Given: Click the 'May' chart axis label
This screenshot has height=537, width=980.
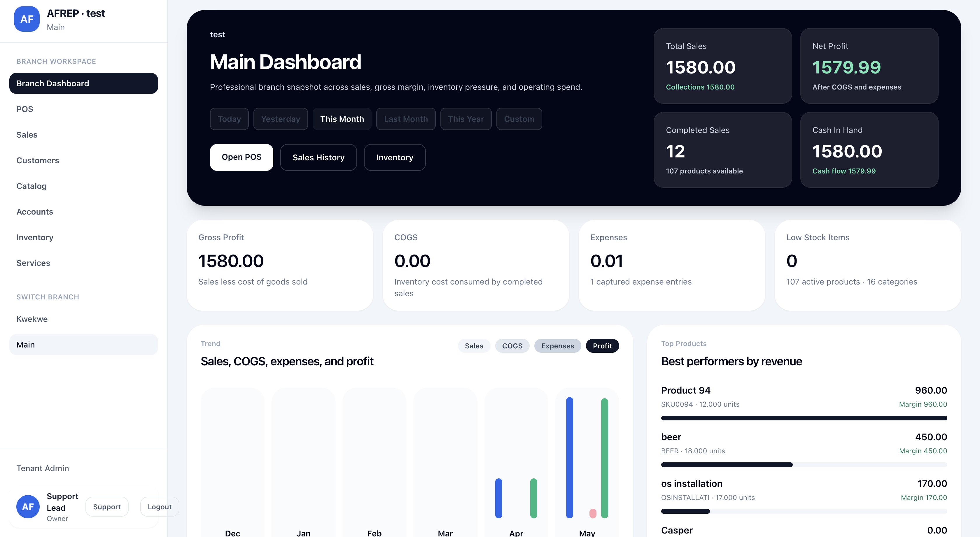Looking at the screenshot, I should (x=587, y=533).
